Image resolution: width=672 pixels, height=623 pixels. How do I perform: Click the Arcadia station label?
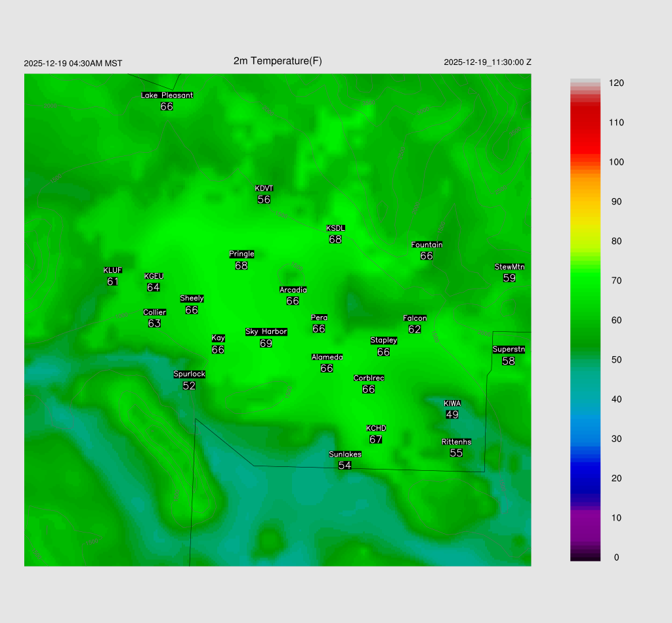293,290
